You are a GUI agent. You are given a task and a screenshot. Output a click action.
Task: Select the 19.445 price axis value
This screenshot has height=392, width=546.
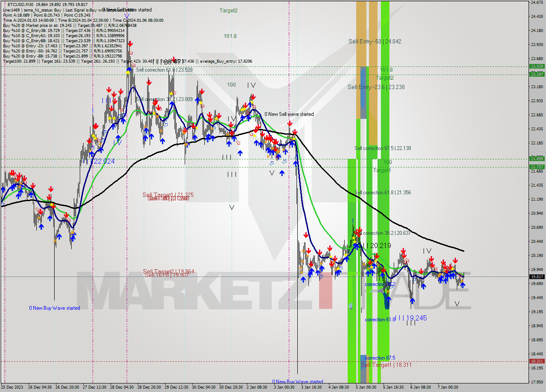[537, 297]
